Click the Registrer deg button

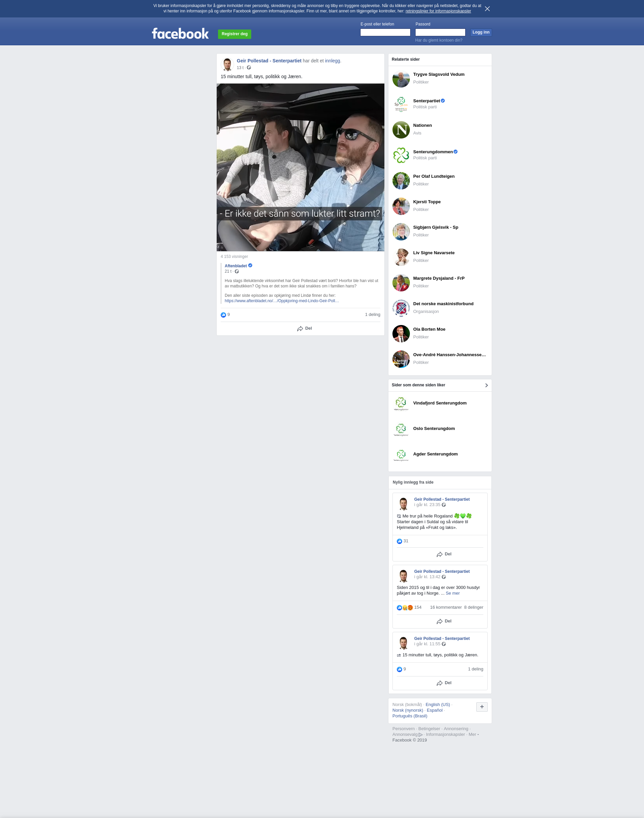coord(234,34)
